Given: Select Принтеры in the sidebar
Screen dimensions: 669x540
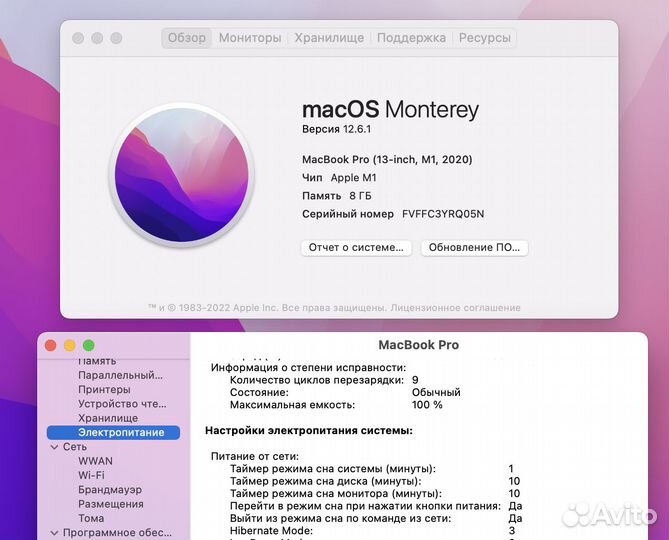Looking at the screenshot, I should (x=104, y=389).
